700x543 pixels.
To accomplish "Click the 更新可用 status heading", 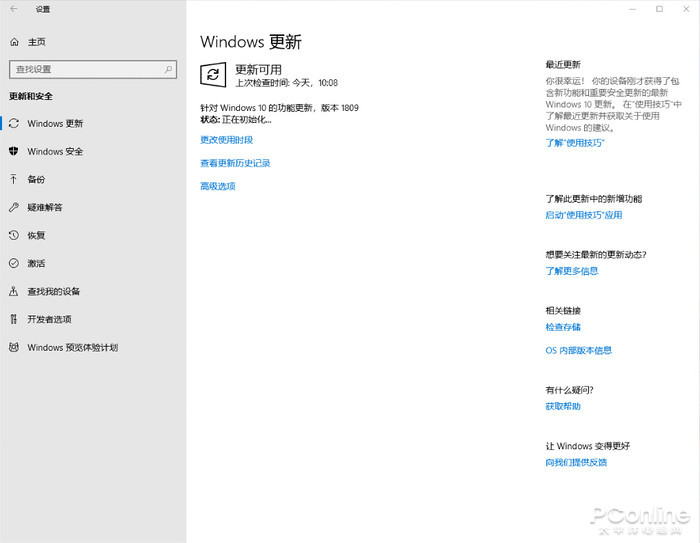I will [x=258, y=70].
